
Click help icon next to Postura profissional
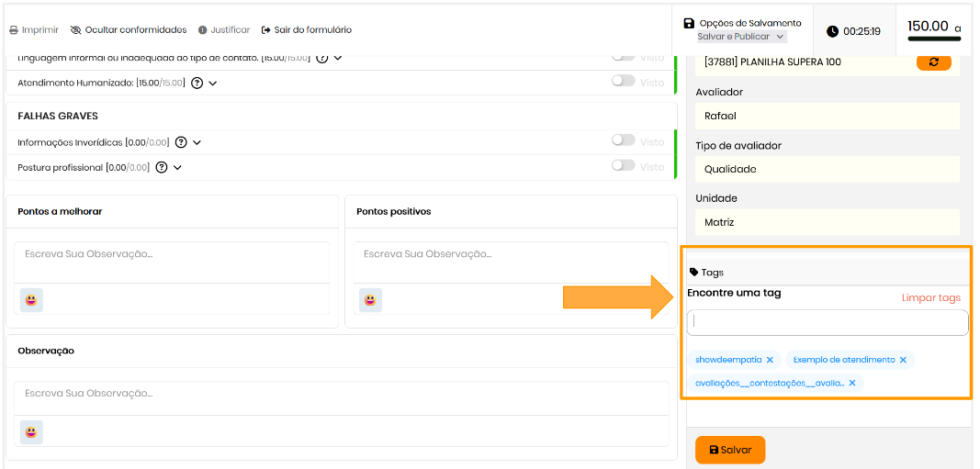coord(162,168)
